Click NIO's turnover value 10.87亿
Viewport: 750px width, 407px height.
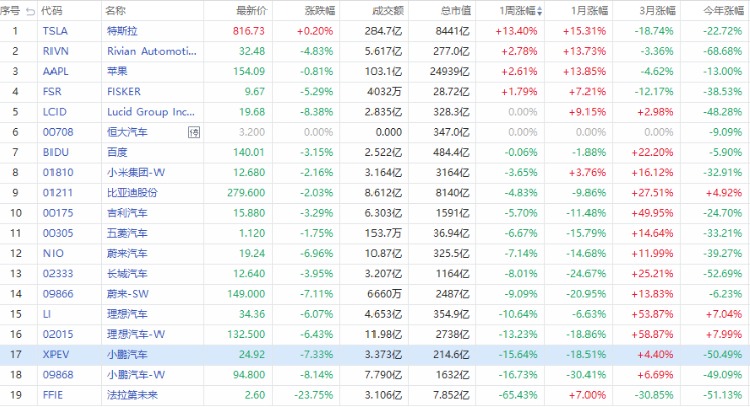point(383,253)
